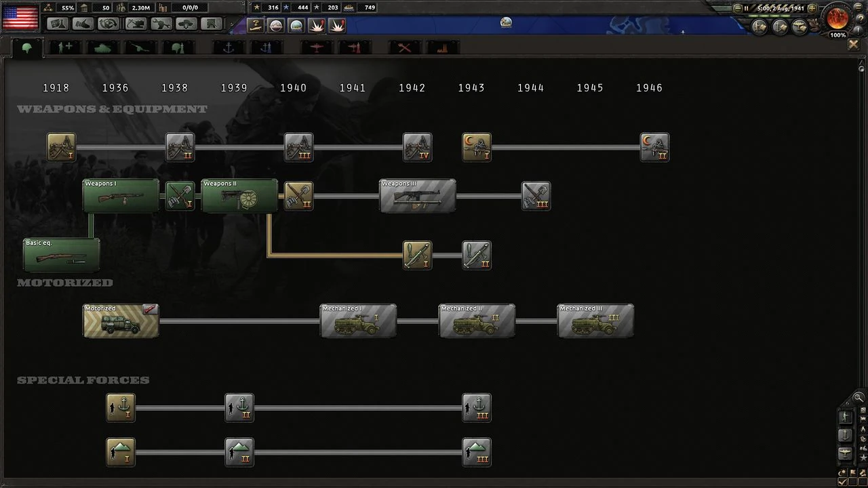Open the air view plane button beside the clock
868x488 pixels.
800,26
